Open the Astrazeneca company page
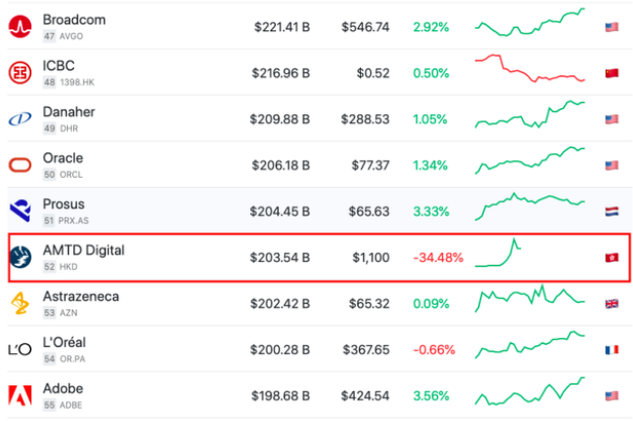 coord(83,296)
